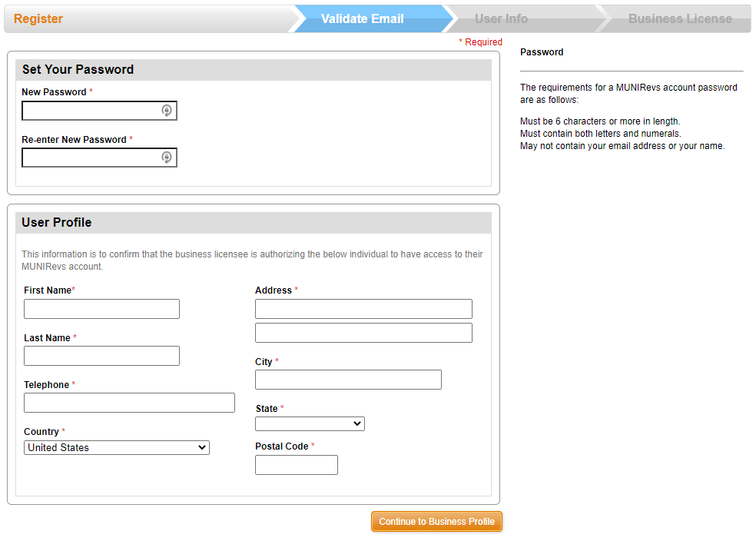Image resolution: width=756 pixels, height=541 pixels.
Task: Click the Set Your Password section header
Action: 78,69
